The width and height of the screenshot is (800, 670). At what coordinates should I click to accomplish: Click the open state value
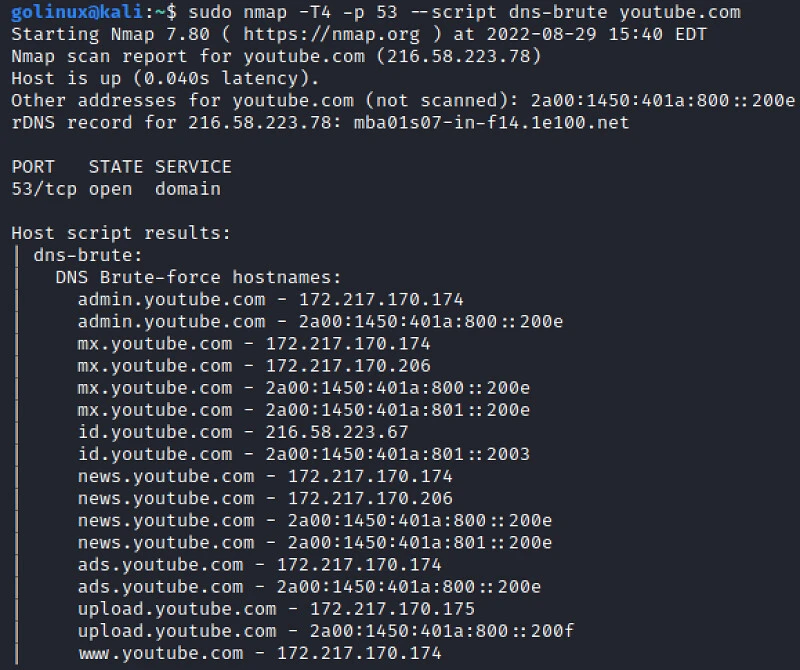pyautogui.click(x=110, y=189)
